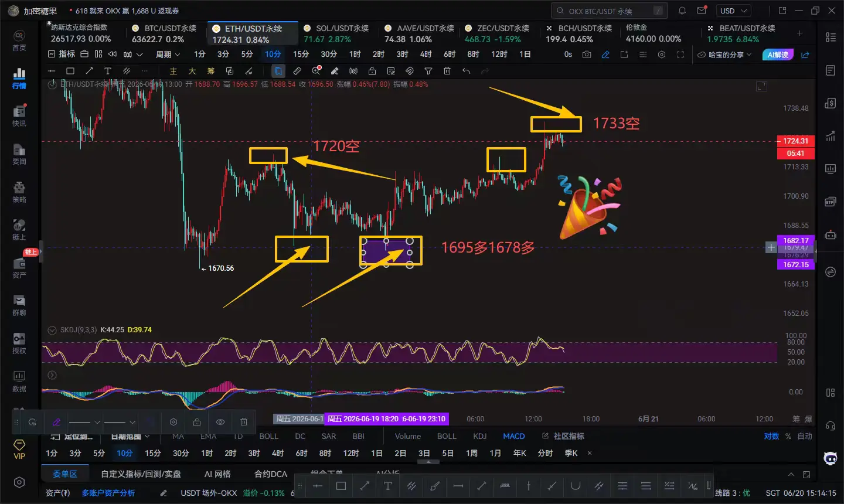The image size is (844, 504).
Task: Open the customer support headset icon
Action: coord(831,426)
